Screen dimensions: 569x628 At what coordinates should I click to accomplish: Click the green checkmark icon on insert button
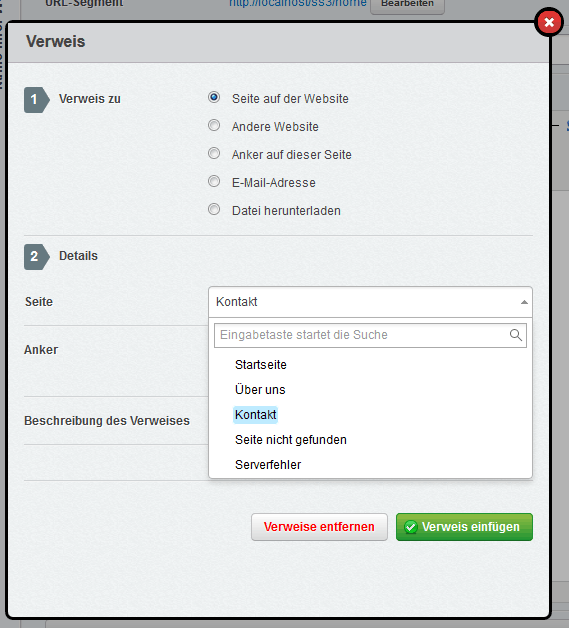pos(411,527)
